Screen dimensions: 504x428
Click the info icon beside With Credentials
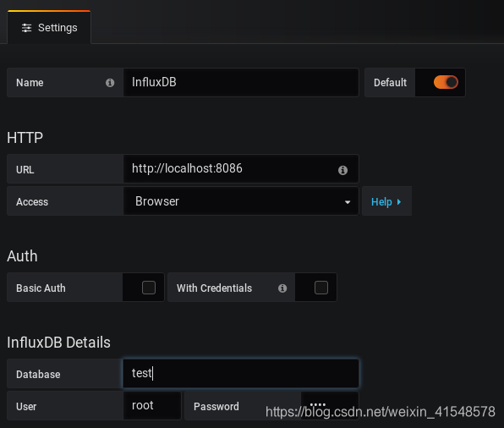[282, 288]
